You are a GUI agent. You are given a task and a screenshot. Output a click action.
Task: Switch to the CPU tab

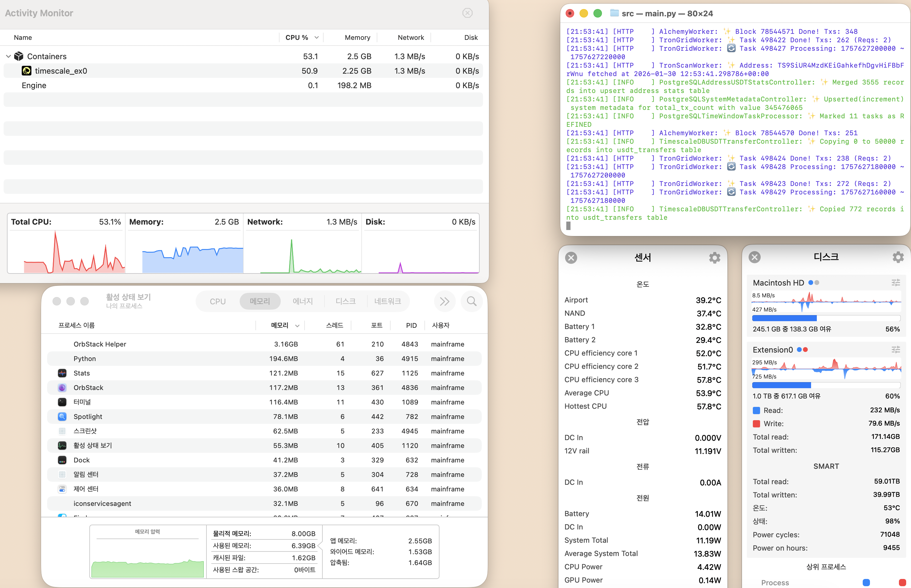tap(218, 301)
